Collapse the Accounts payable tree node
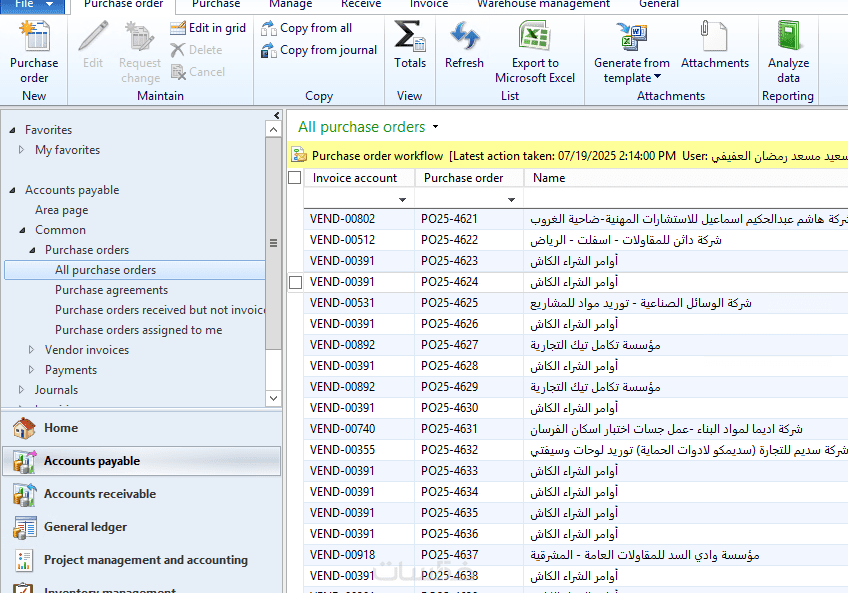Viewport: 848px width, 593px height. pos(12,190)
